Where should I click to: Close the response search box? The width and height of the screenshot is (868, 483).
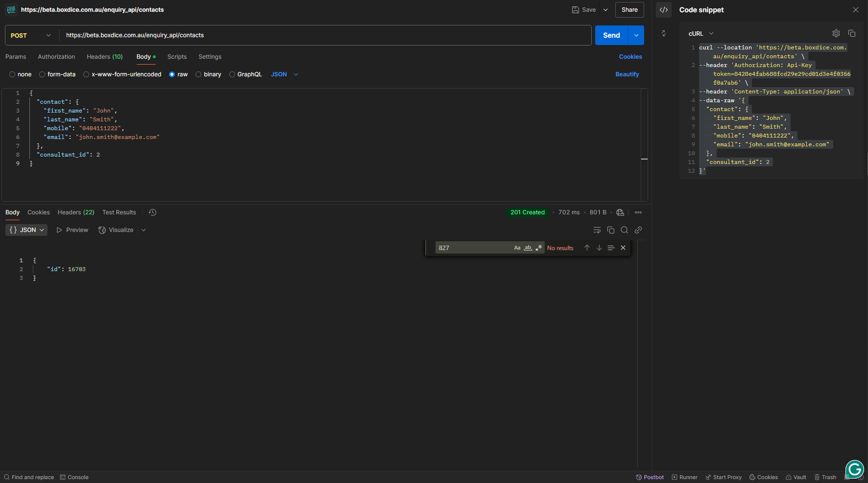click(623, 248)
